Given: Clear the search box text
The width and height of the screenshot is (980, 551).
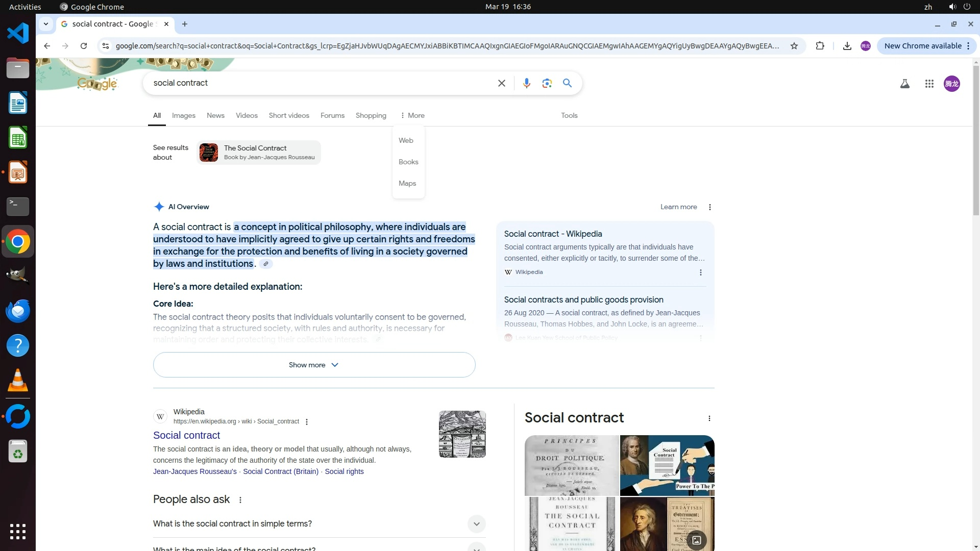Looking at the screenshot, I should coord(501,83).
